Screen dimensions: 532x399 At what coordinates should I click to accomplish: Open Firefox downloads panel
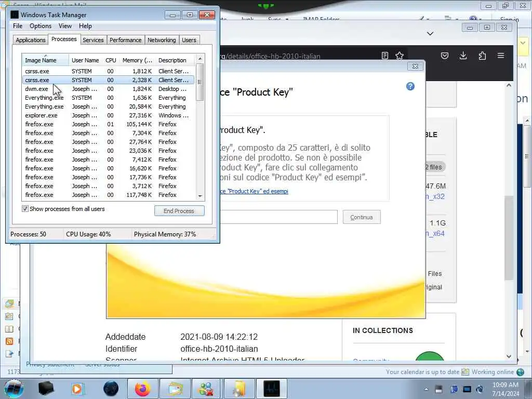pos(463,56)
